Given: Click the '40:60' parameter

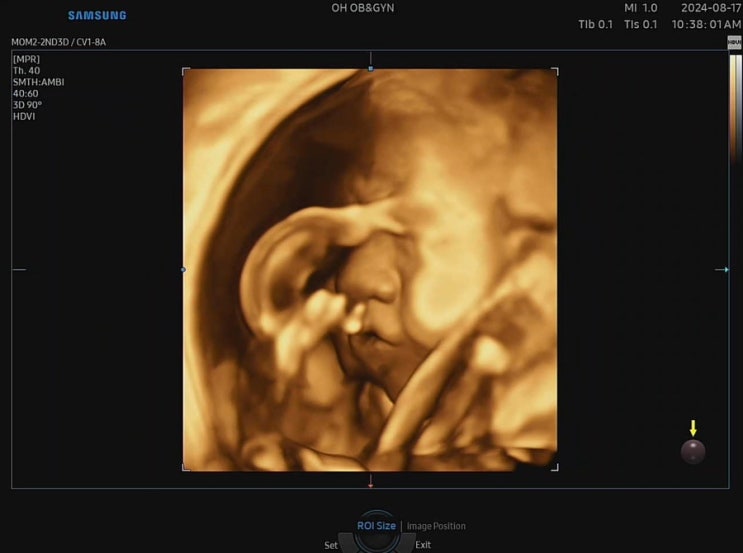Looking at the screenshot, I should 26,93.
